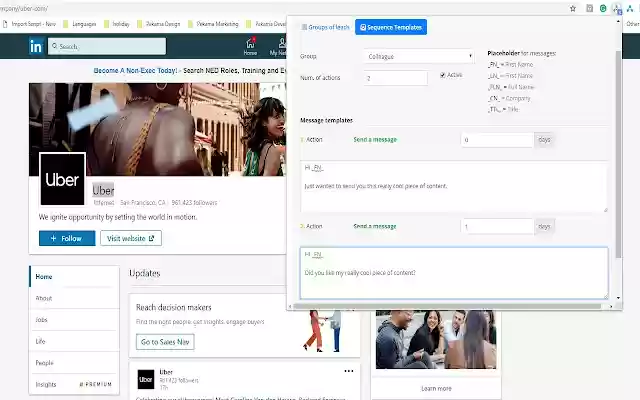Image resolution: width=640 pixels, height=400 pixels.
Task: Open My Network nav icon
Action: pyautogui.click(x=280, y=47)
